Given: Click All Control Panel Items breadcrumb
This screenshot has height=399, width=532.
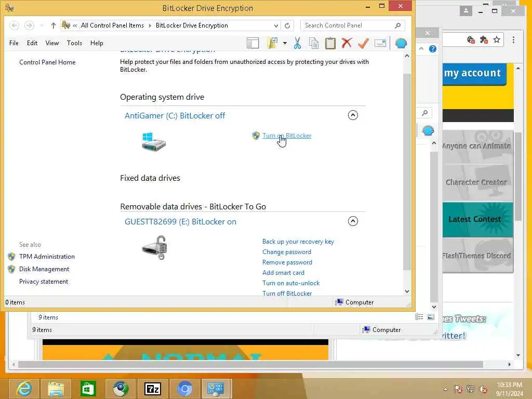Looking at the screenshot, I should coord(112,25).
